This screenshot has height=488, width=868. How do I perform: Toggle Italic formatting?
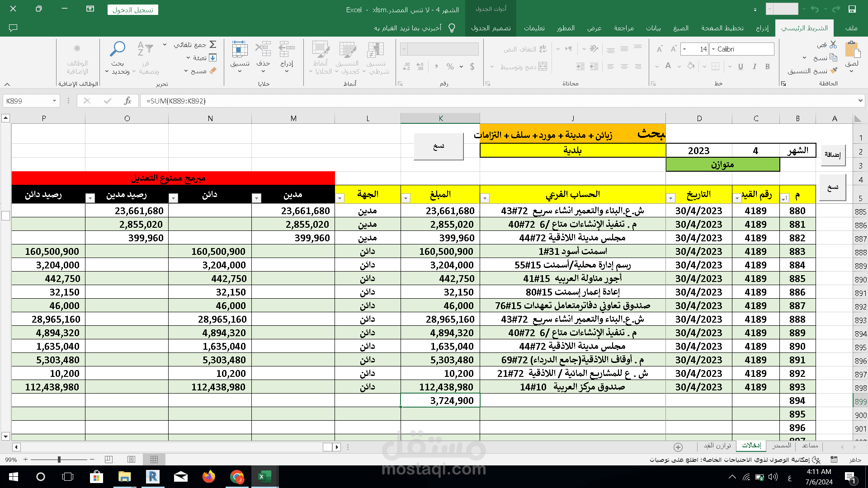click(754, 66)
